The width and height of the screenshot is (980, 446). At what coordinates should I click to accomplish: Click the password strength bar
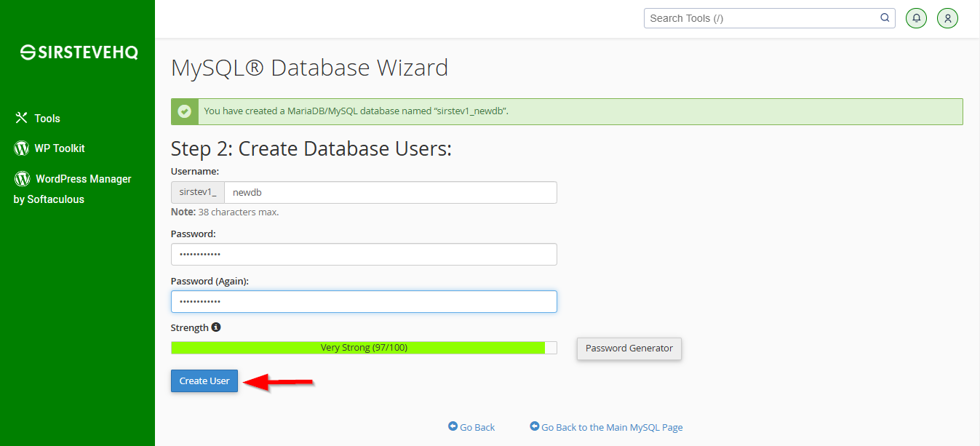pos(364,348)
